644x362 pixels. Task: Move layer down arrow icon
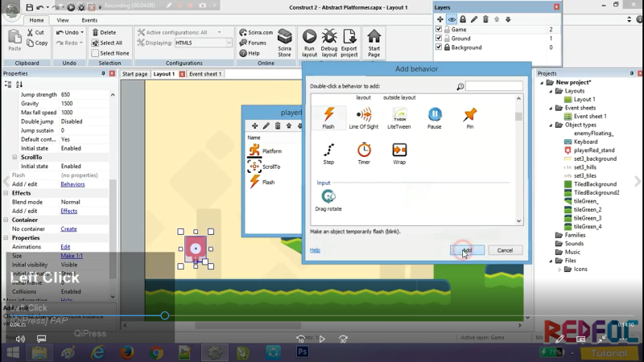(508, 19)
